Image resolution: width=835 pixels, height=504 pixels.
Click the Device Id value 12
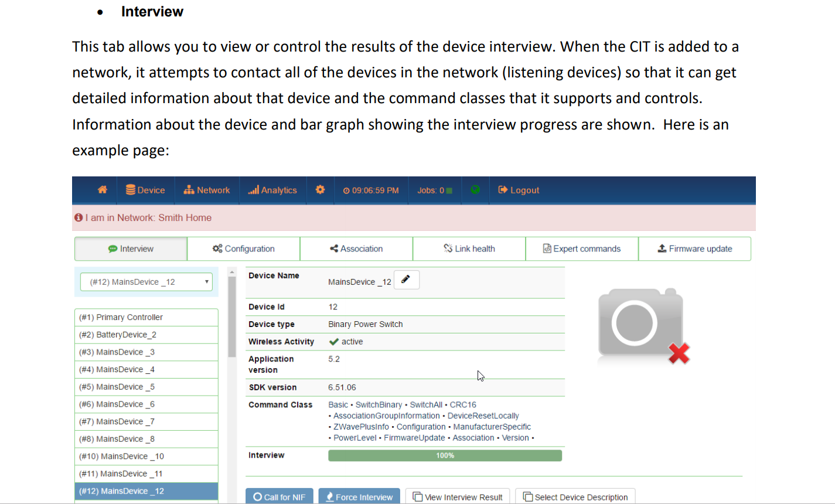click(x=333, y=307)
